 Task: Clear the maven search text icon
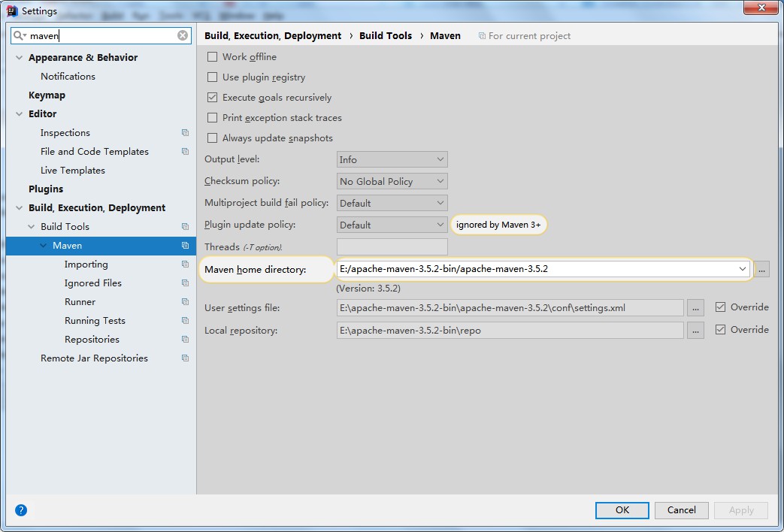coord(183,35)
